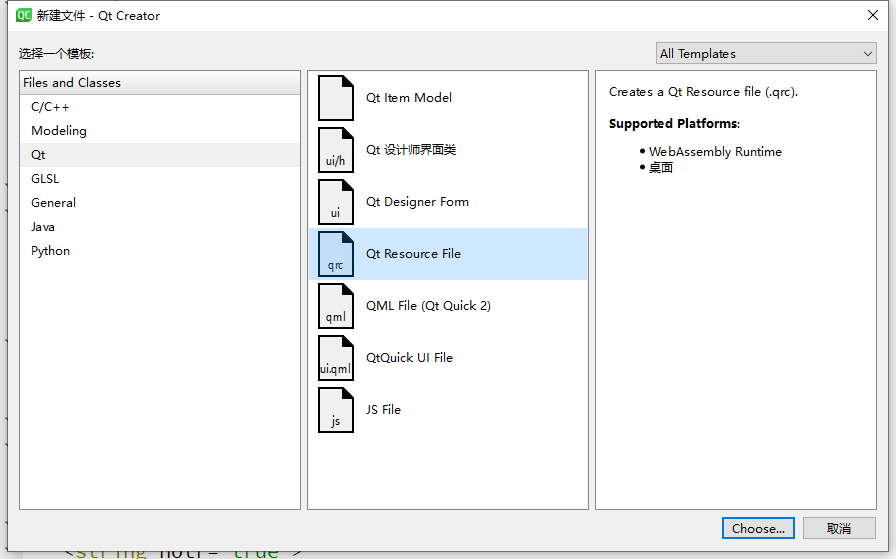This screenshot has width=896, height=559.
Task: Click the Creates a Qt Resource file description
Action: click(703, 92)
